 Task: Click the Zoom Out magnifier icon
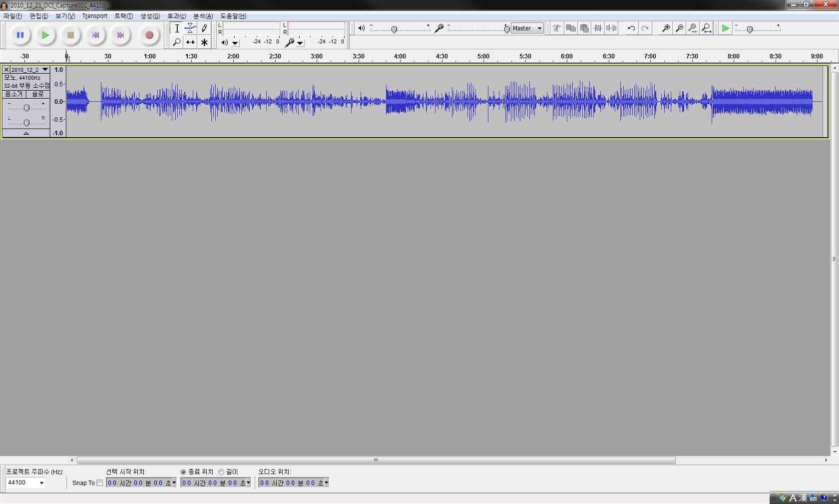(x=679, y=28)
